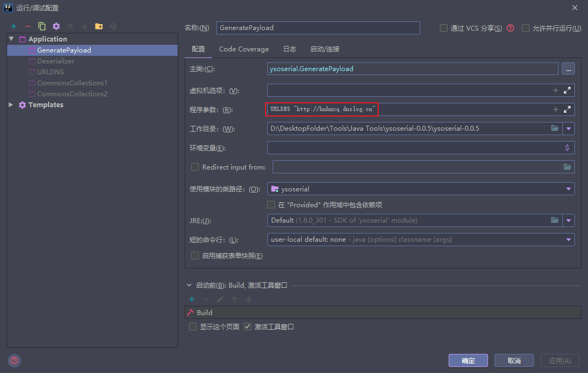
Task: Open environment variables dialog via $ icon
Action: [567, 147]
